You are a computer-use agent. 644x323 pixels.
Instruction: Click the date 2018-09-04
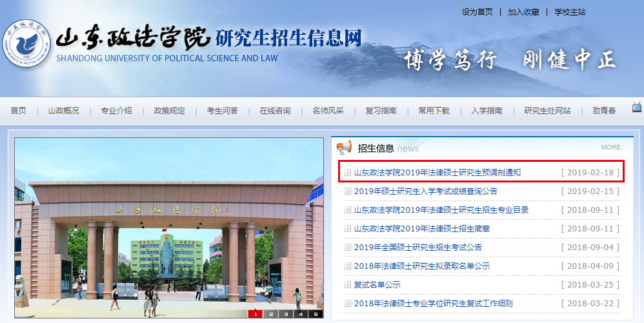(590, 248)
